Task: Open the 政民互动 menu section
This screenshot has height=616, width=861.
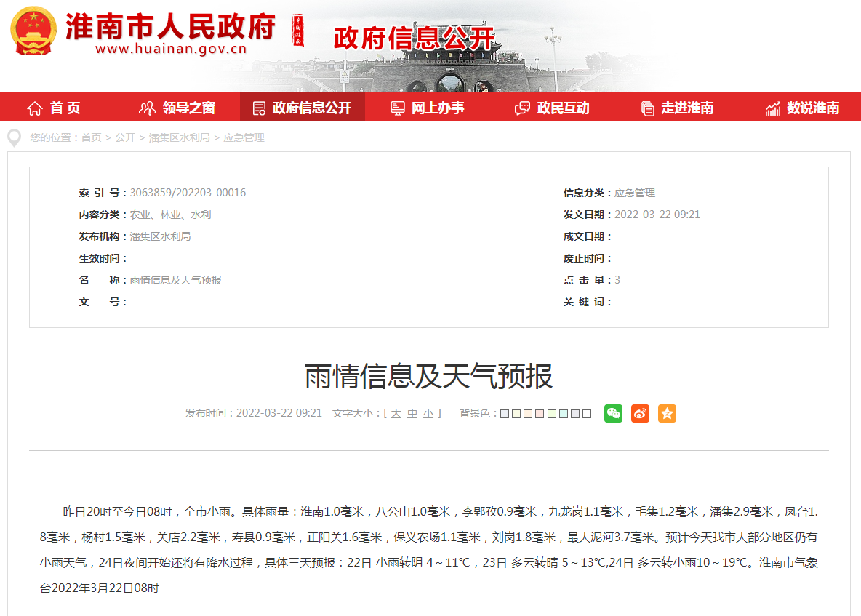Action: tap(562, 107)
